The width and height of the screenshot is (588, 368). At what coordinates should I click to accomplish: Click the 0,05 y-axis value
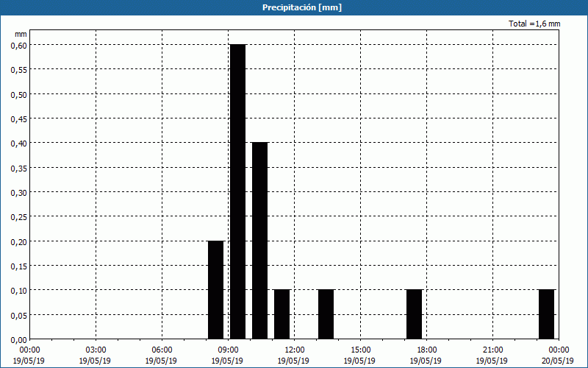coord(19,315)
